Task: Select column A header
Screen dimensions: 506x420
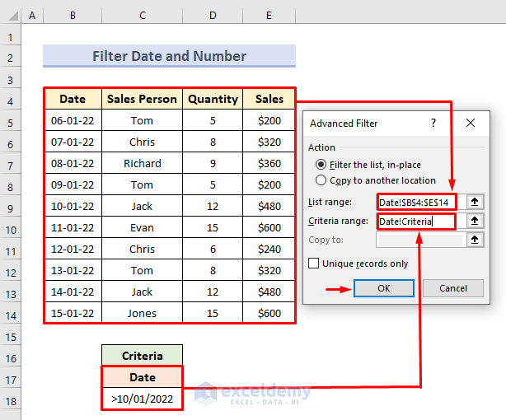Action: (x=32, y=15)
